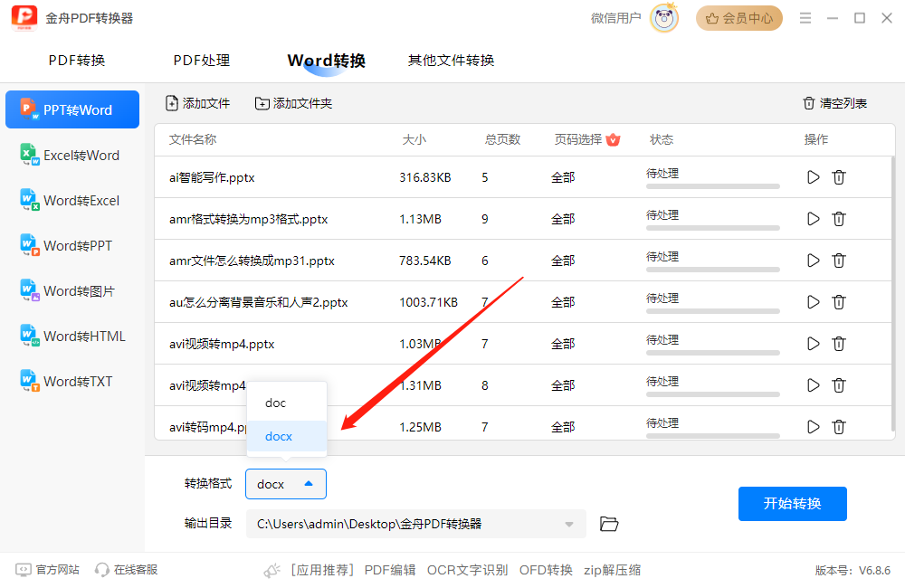
Task: Click size value 1003.71KB
Action: [x=428, y=302]
